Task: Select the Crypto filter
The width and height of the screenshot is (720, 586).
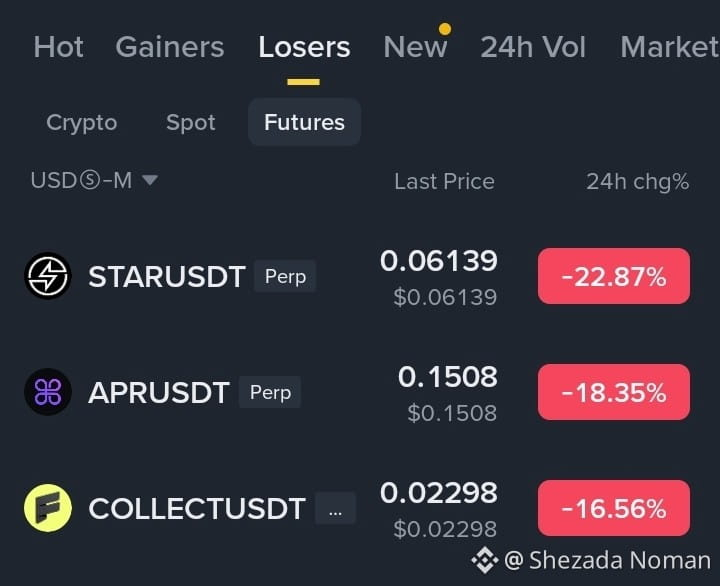Action: pos(82,122)
